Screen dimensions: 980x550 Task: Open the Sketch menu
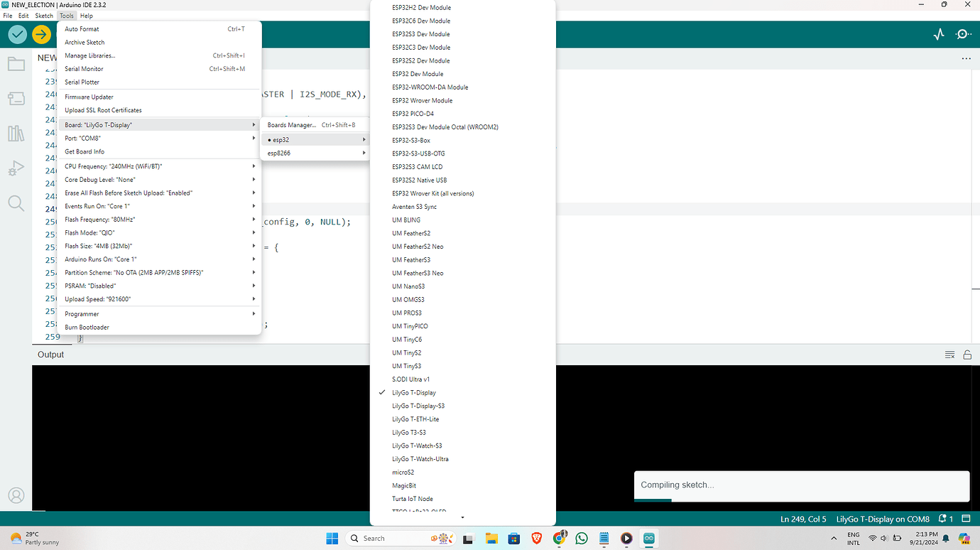point(43,15)
